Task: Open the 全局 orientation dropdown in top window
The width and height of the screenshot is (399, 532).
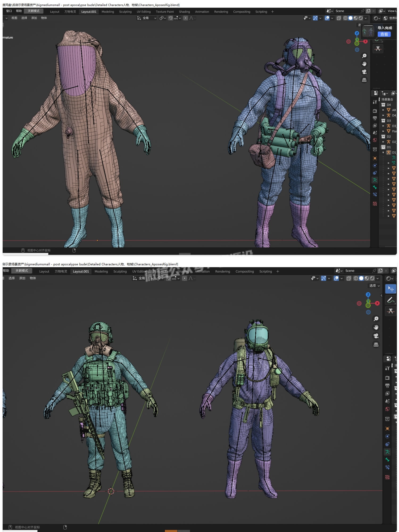Action: (147, 18)
